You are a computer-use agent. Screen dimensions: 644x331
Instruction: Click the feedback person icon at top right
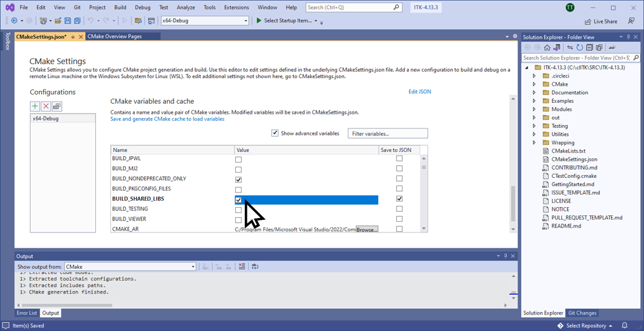click(x=631, y=21)
